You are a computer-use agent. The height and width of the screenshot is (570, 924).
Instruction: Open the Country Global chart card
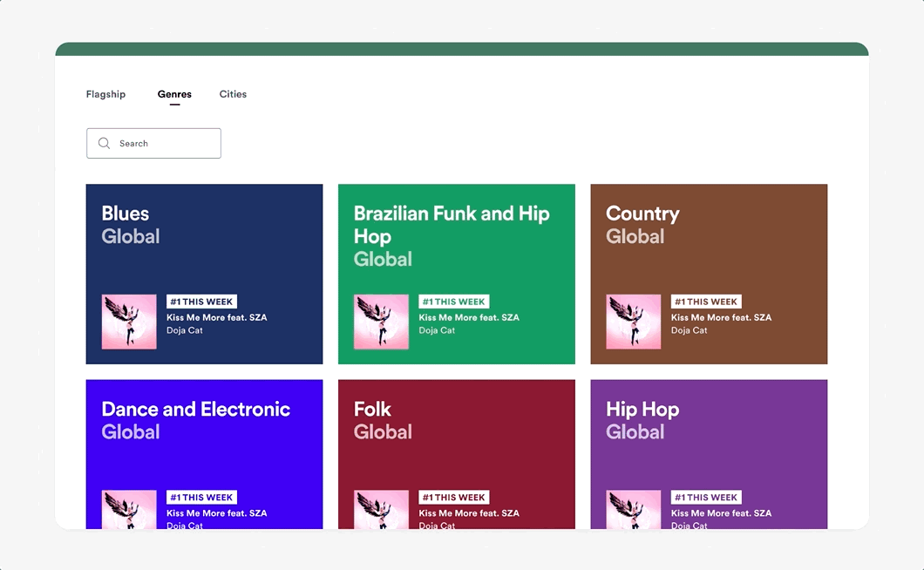tap(709, 274)
